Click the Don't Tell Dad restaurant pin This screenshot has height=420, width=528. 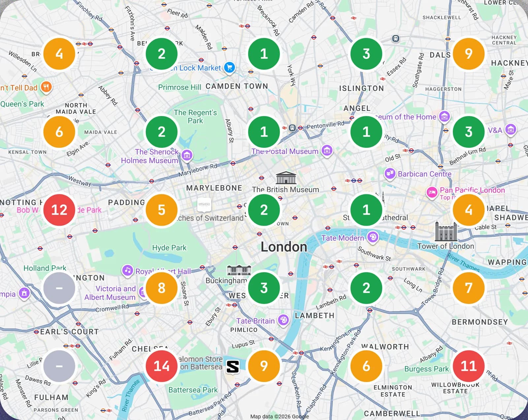point(46,87)
